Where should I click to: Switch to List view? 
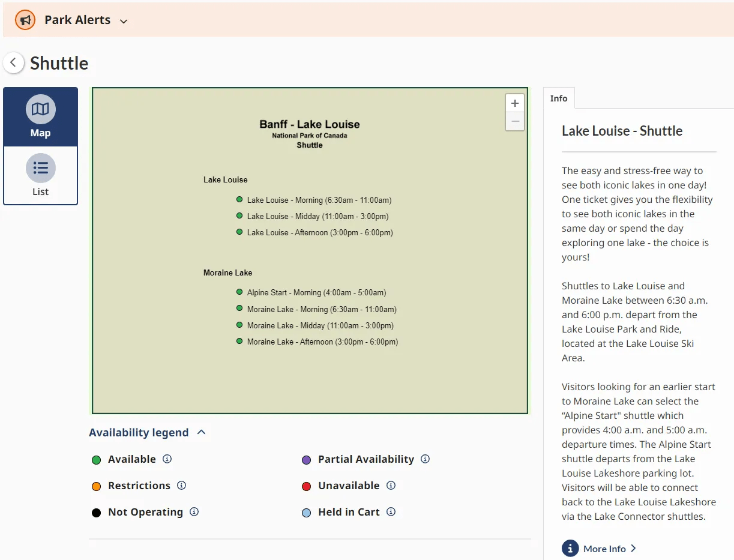(41, 175)
